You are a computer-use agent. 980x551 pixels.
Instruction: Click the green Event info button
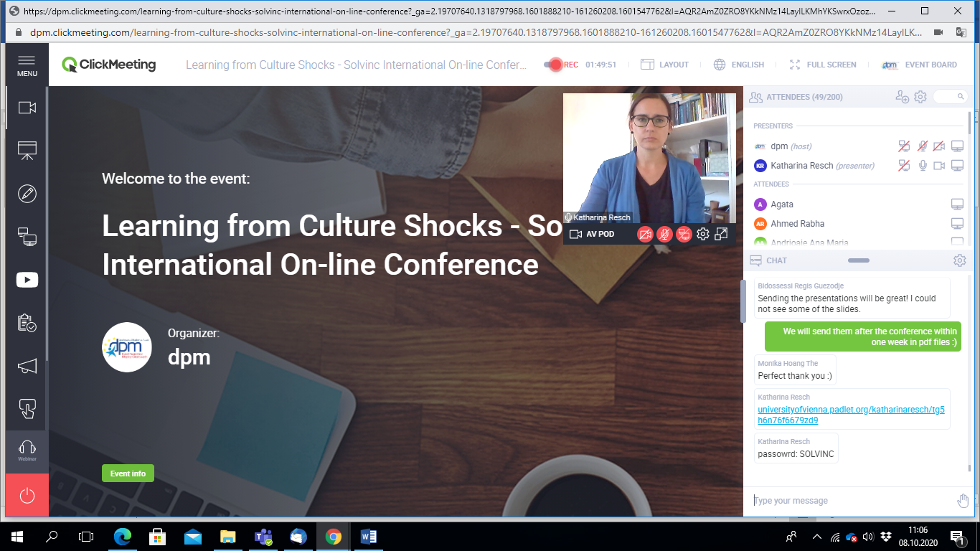[x=128, y=474]
